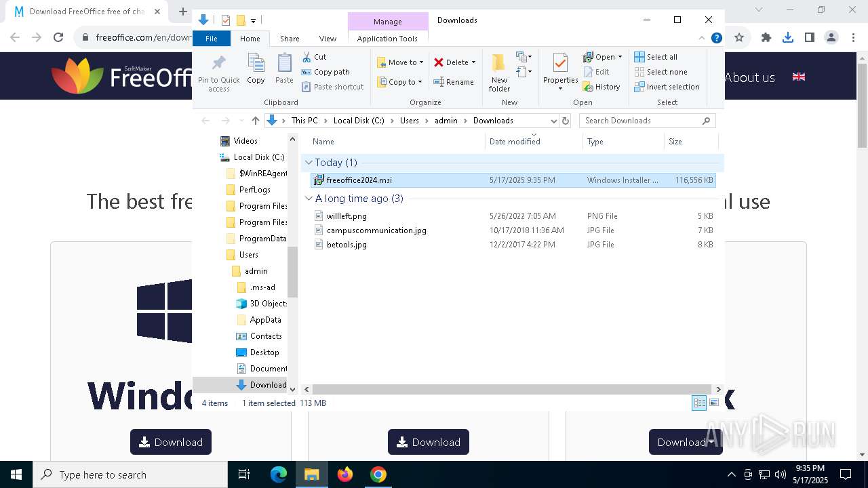868x488 pixels.
Task: Cut the selected file
Action: coord(314,57)
